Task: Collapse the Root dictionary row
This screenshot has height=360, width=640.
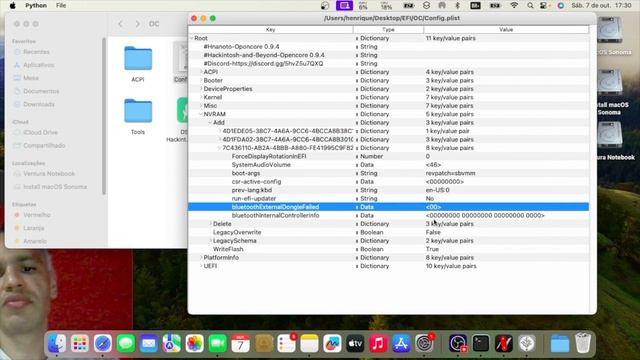Action: click(191, 38)
